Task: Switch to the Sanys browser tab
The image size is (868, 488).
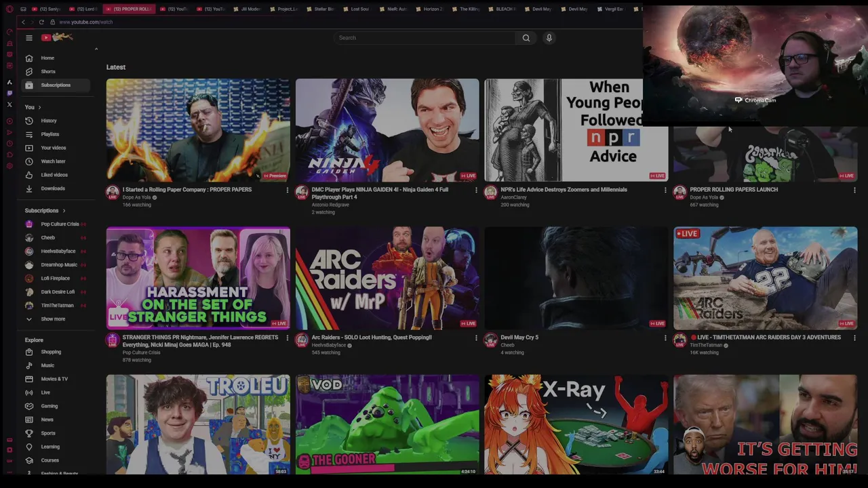Action: (48, 9)
